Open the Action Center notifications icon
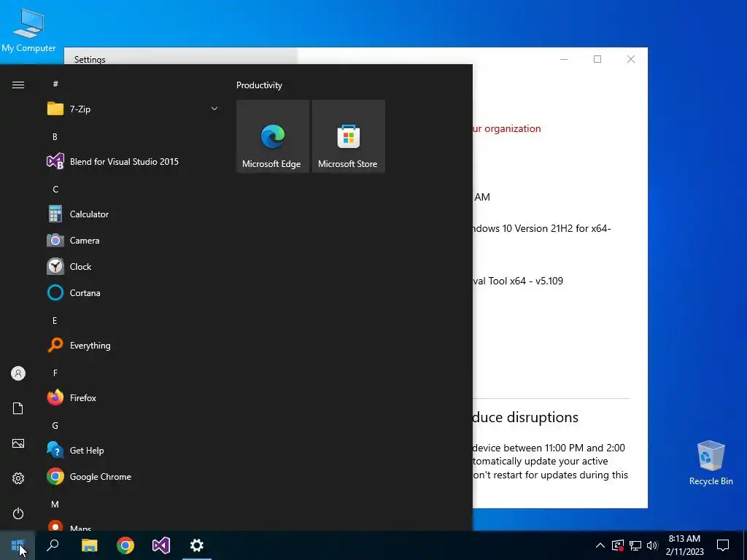747x560 pixels. pyautogui.click(x=723, y=545)
